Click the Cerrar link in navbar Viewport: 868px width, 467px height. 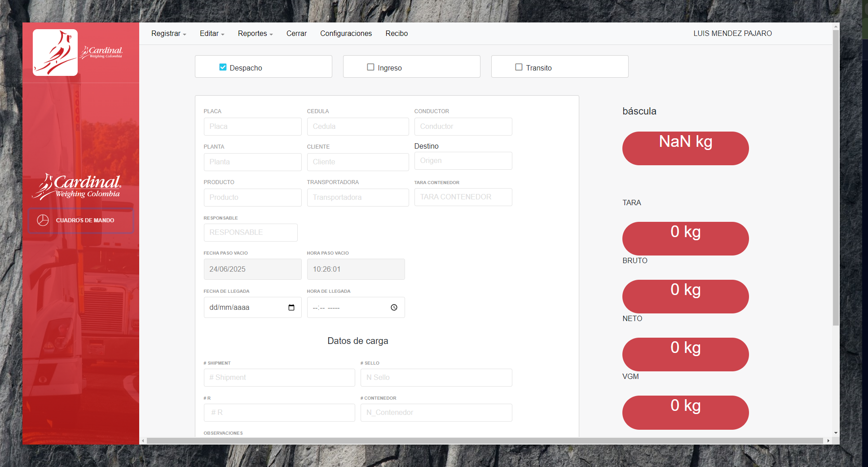tap(296, 34)
